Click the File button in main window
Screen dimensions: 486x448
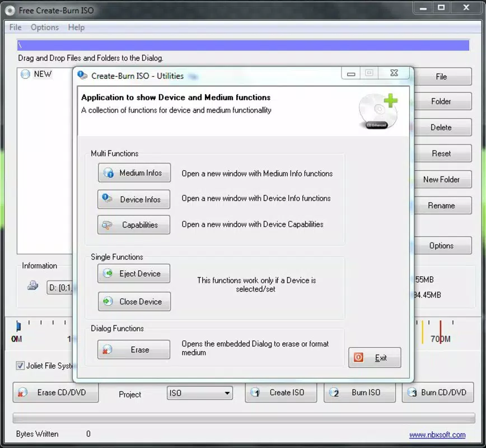tap(442, 77)
